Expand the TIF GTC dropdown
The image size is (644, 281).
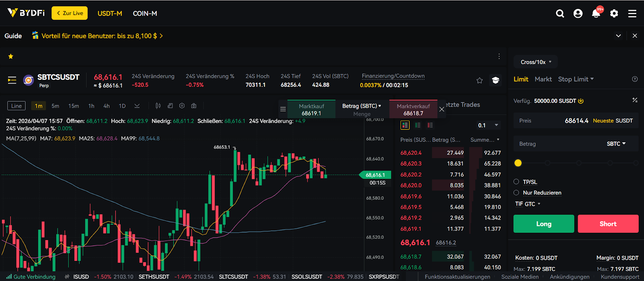tap(528, 204)
